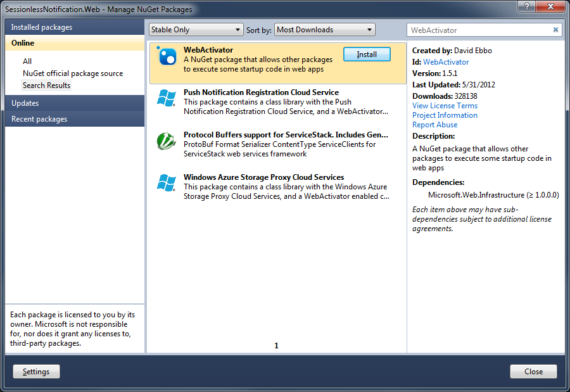The height and width of the screenshot is (392, 570).
Task: Select Push Notification Registration Cloud Service entry
Action: [x=278, y=102]
